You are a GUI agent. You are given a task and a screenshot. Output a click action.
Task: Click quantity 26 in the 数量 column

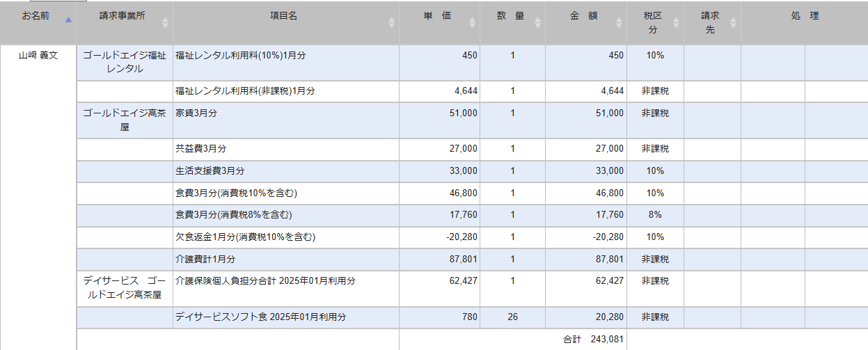[512, 317]
